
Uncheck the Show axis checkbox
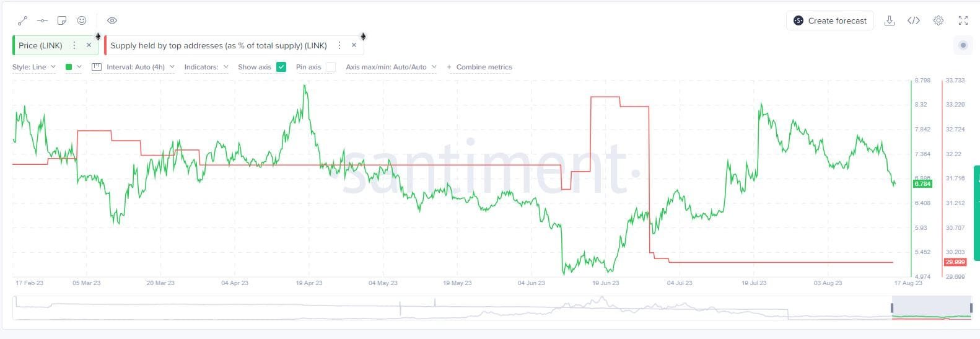click(281, 67)
